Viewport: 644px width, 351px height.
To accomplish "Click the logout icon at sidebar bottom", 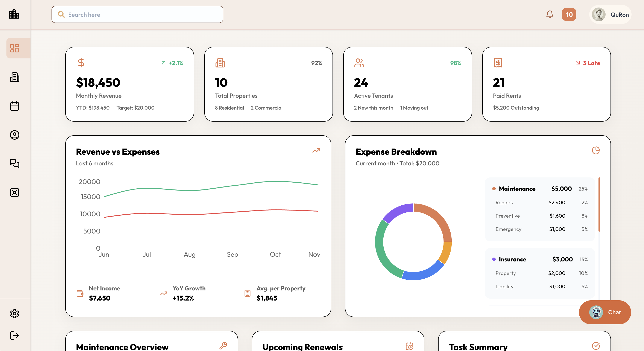I will click(15, 336).
